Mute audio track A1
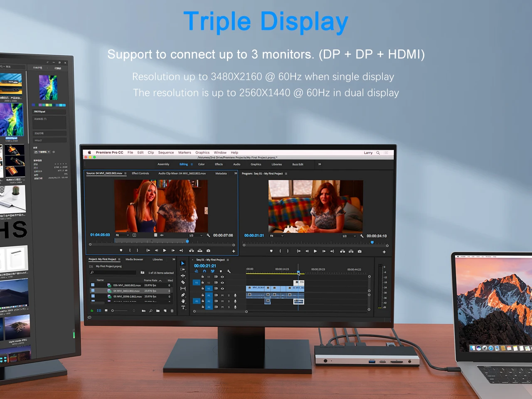532x399 pixels. pyautogui.click(x=222, y=295)
